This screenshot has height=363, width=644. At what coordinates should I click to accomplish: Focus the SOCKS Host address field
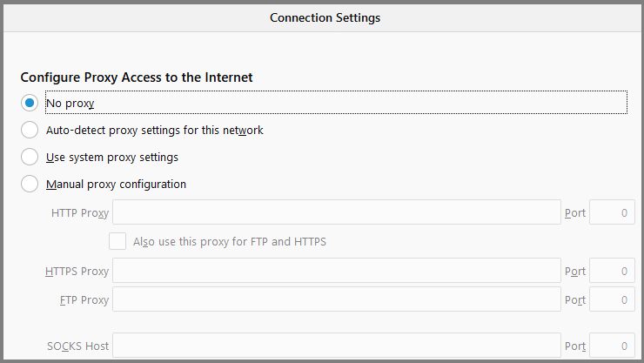click(336, 346)
